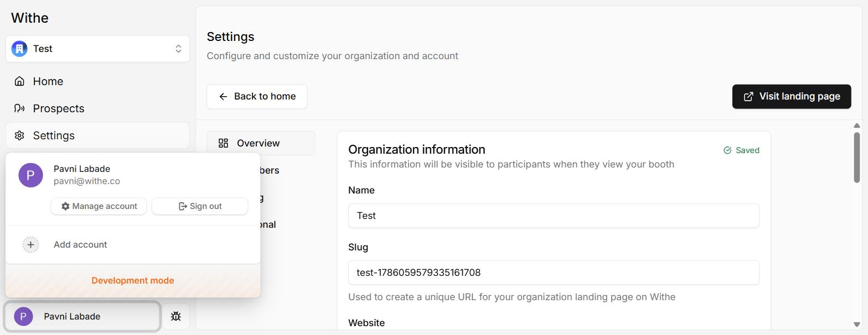Click Development mode label
The width and height of the screenshot is (868, 335).
(x=133, y=280)
